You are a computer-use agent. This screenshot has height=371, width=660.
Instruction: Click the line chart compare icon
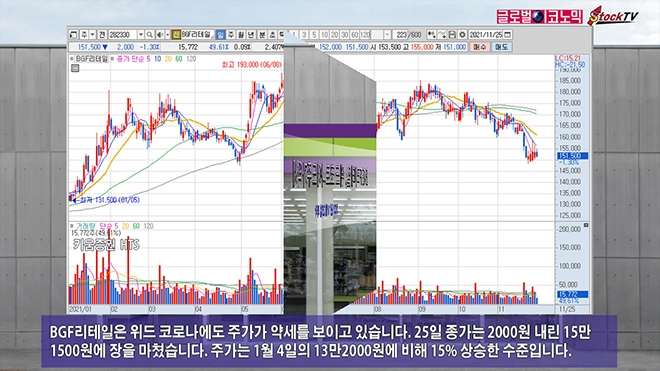(x=442, y=35)
